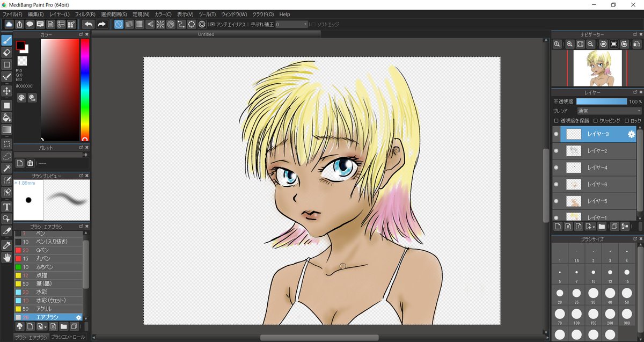Click the Redo arrow in toolbar
644x342 pixels.
[101, 24]
